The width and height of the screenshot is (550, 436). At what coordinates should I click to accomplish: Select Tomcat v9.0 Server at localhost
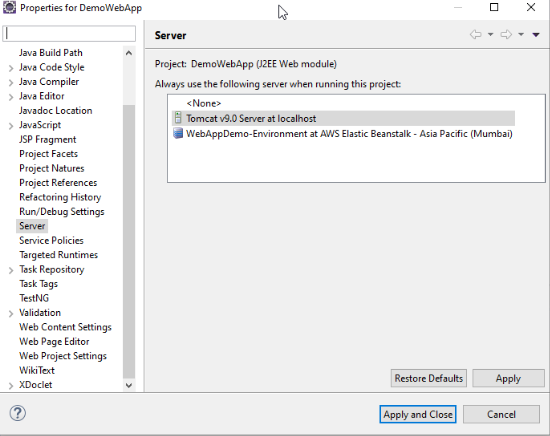click(x=343, y=118)
